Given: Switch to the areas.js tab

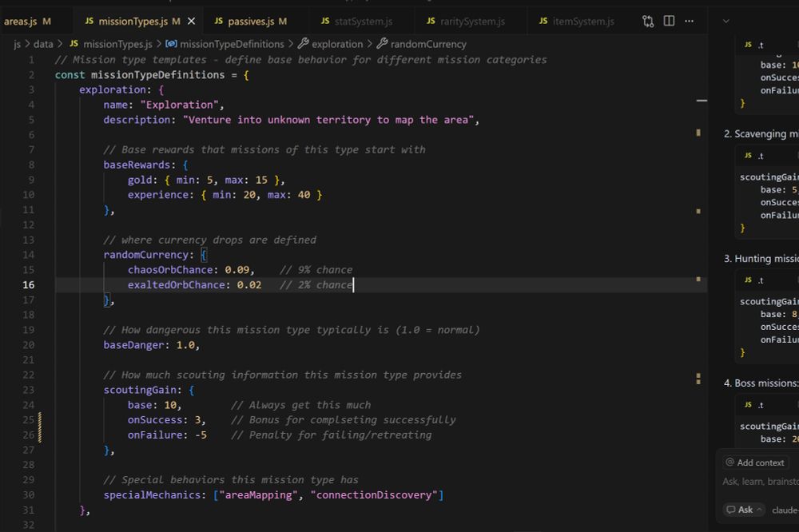Looking at the screenshot, I should coord(28,22).
